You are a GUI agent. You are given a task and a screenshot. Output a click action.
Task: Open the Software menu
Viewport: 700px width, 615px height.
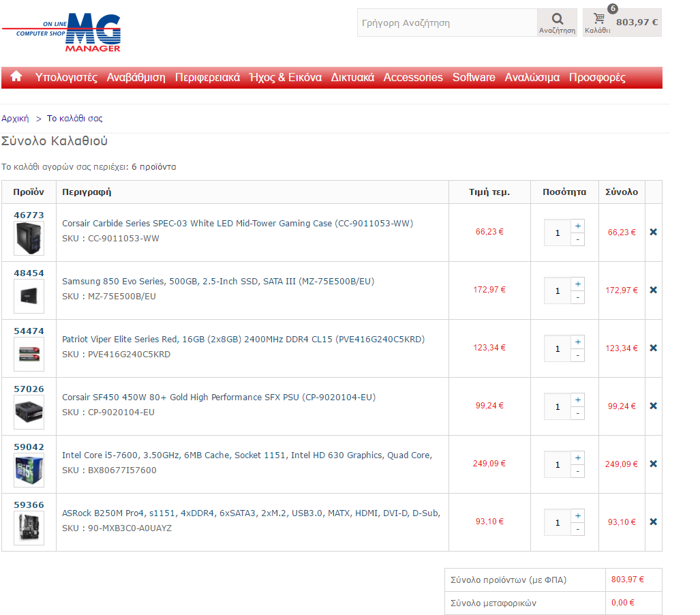474,77
